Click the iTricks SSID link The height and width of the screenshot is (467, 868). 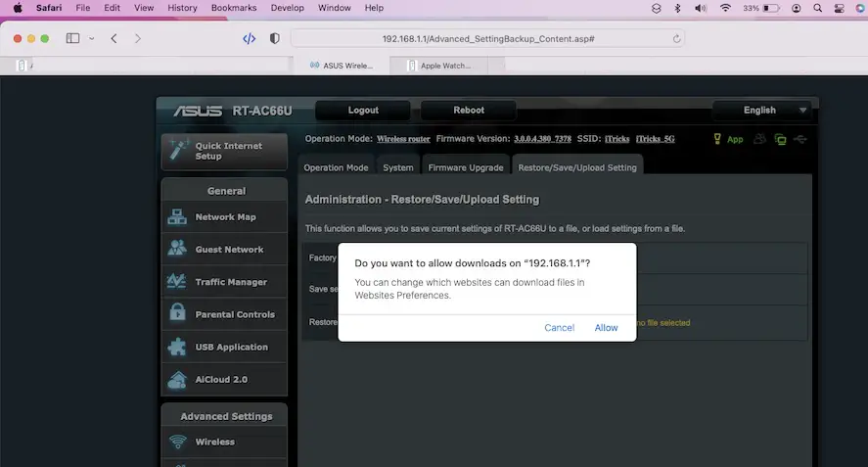click(617, 139)
